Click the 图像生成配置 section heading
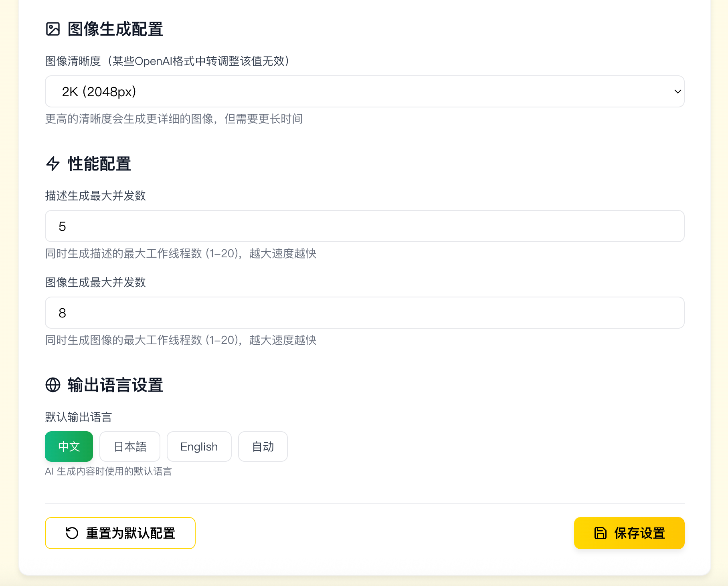Screen dimensions: 728x586 (x=115, y=29)
